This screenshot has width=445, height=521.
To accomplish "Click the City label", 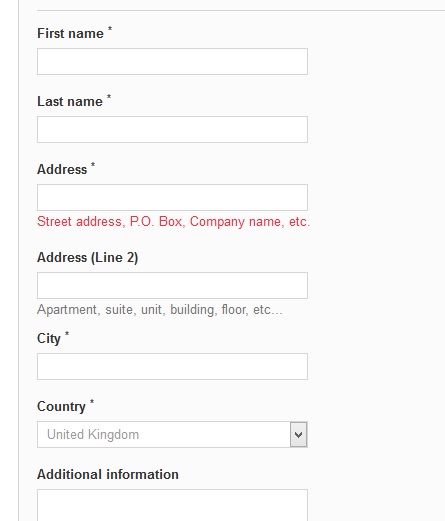I will click(49, 339).
